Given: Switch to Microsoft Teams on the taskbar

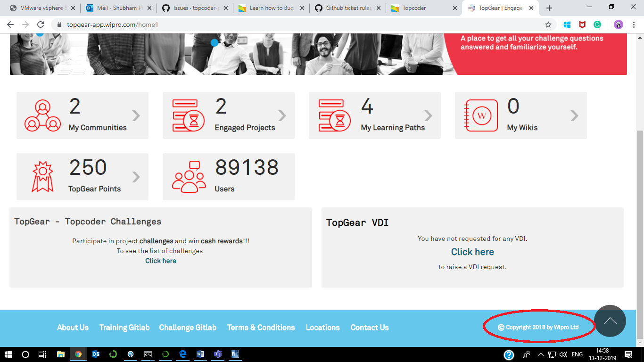Looking at the screenshot, I should pos(218,354).
